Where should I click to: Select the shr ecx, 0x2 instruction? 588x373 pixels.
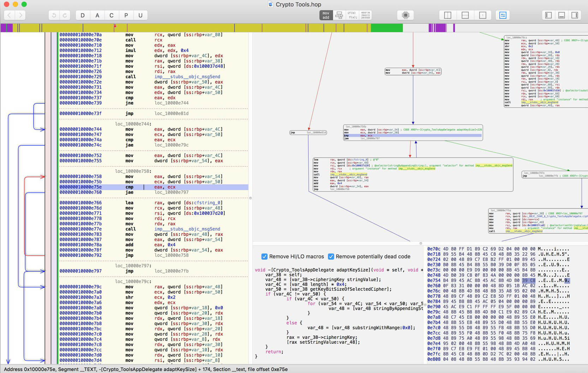[154, 297]
